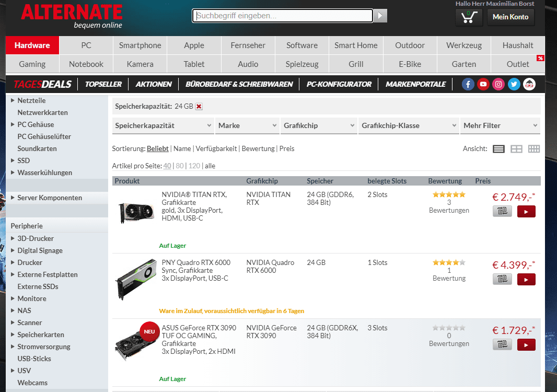This screenshot has width=557, height=392.
Task: Expand the 3D-Drucker category
Action: tap(13, 238)
